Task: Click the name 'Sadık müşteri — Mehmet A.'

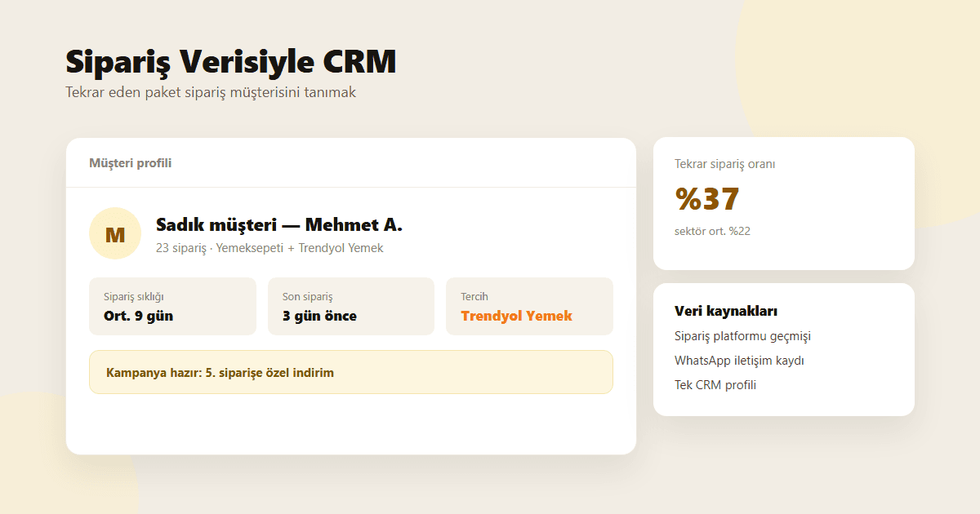Action: click(279, 225)
